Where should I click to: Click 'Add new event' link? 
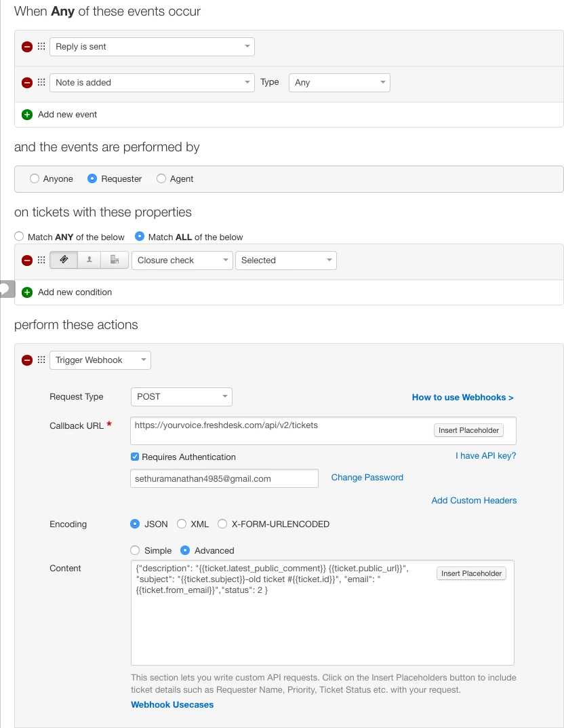coord(67,115)
